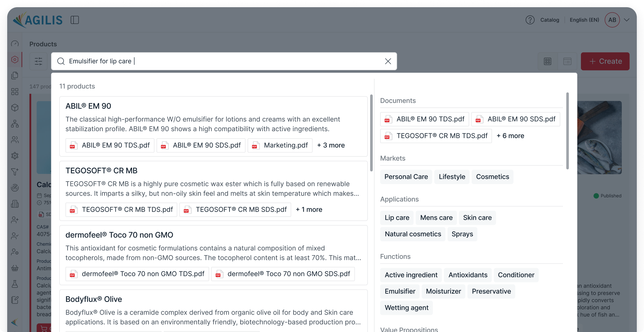Expand '+ 6 more' documents
The height and width of the screenshot is (332, 644).
pyautogui.click(x=510, y=136)
